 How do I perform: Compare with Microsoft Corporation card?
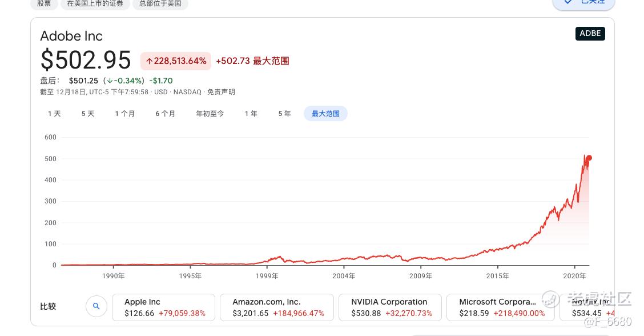pos(501,307)
